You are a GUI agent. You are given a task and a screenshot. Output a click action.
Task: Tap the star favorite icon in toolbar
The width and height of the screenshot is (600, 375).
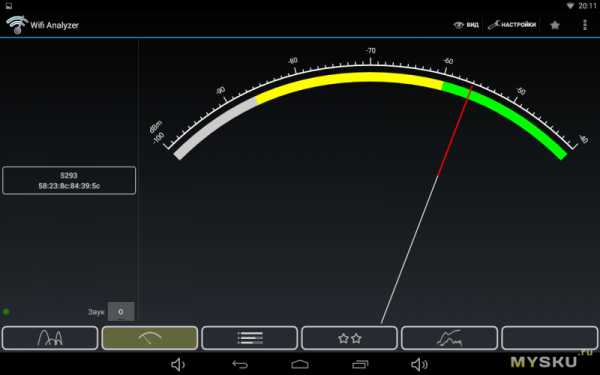554,25
